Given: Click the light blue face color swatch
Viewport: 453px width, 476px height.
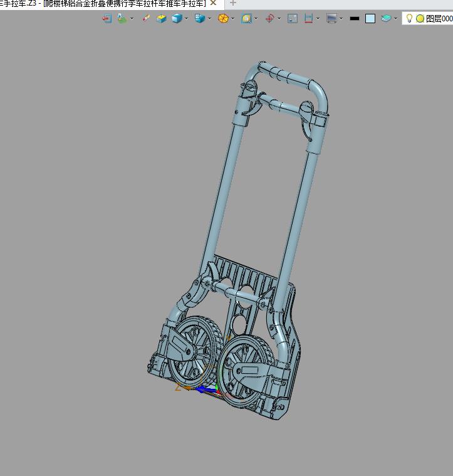Looking at the screenshot, I should 370,19.
